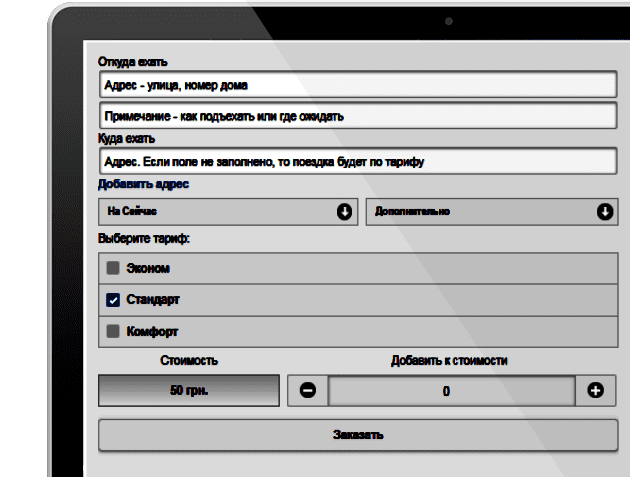Enable the Эконом tariff checkbox

114,268
